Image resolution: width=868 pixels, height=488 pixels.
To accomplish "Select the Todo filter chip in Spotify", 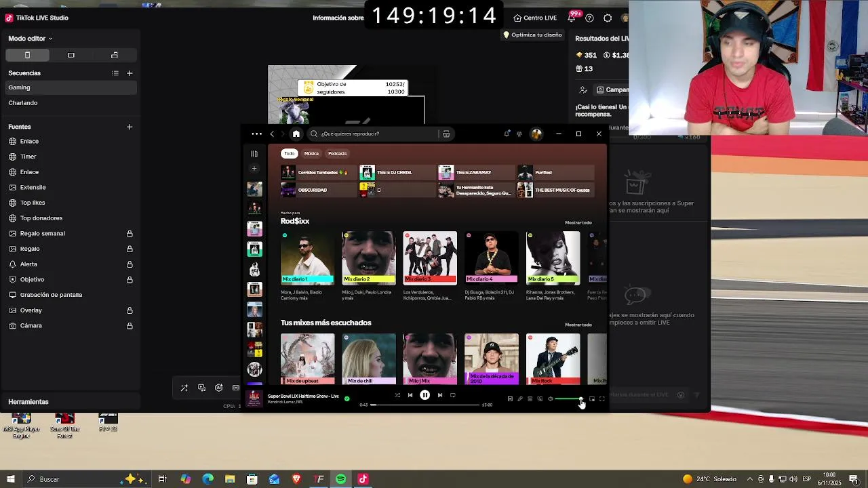I will 290,153.
